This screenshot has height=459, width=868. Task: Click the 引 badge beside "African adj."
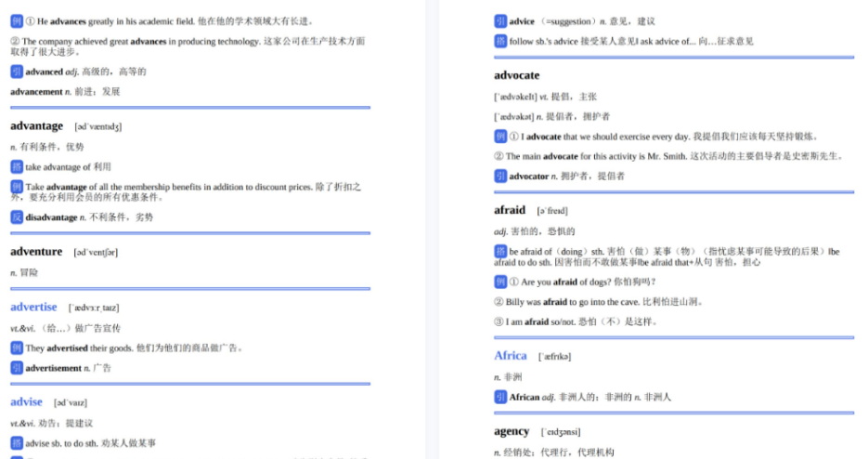[x=500, y=397]
